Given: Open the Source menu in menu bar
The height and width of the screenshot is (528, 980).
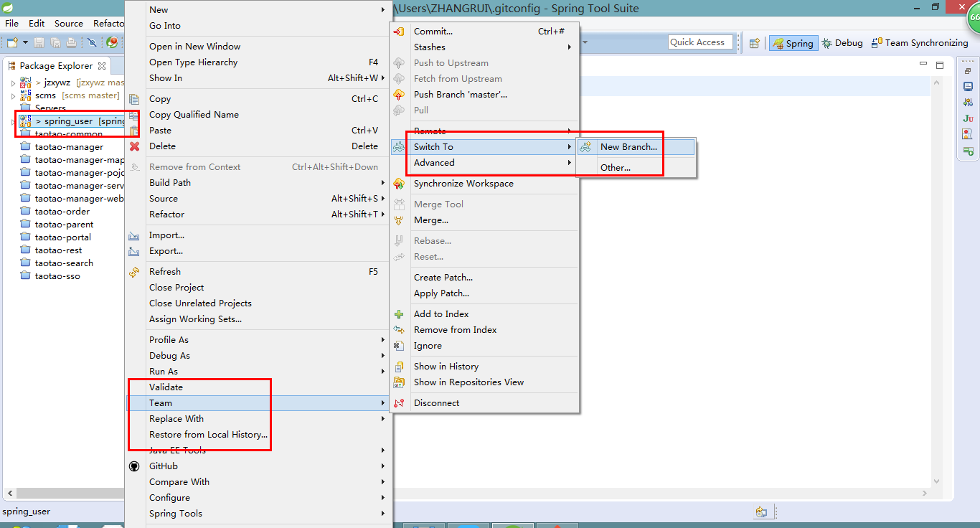Looking at the screenshot, I should point(69,24).
